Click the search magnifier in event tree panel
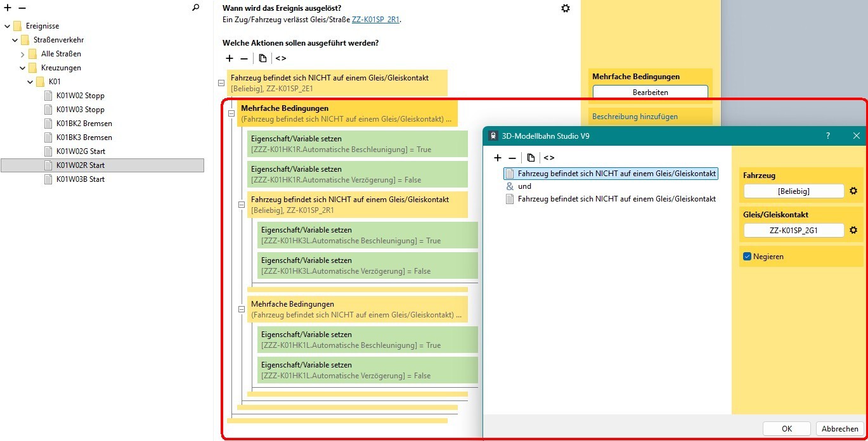868x441 pixels. pos(196,8)
